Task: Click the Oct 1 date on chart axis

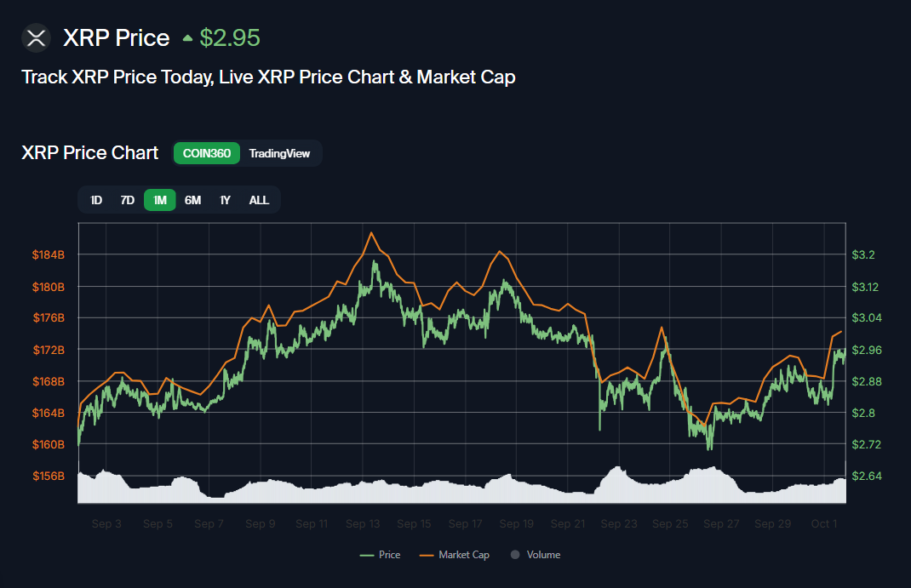Action: (824, 524)
